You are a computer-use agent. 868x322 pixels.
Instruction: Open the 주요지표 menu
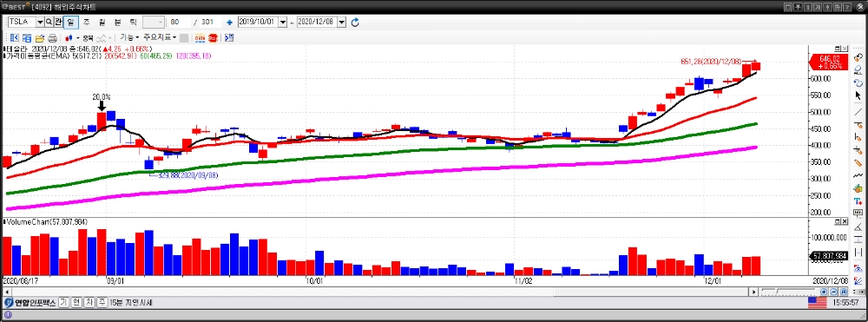tap(160, 37)
